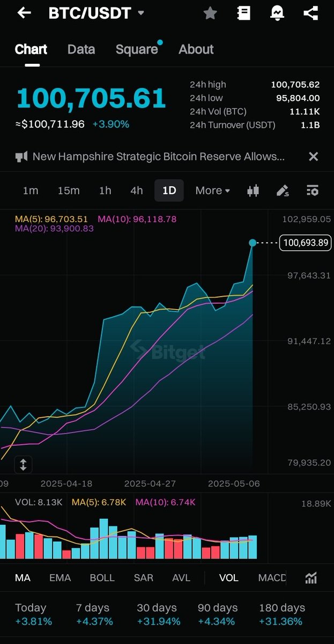Tap the chart height adjust arrows icon
334x644 pixels.
[x=23, y=464]
